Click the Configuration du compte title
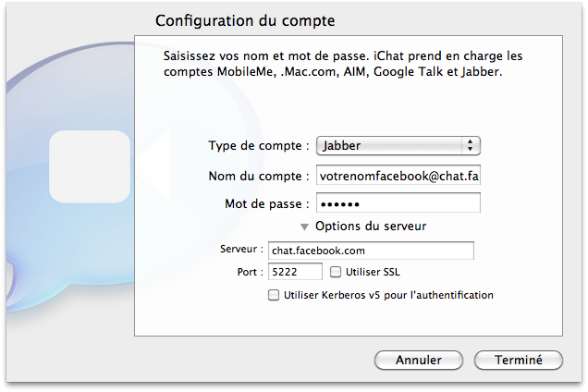The height and width of the screenshot is (392, 588). [245, 20]
